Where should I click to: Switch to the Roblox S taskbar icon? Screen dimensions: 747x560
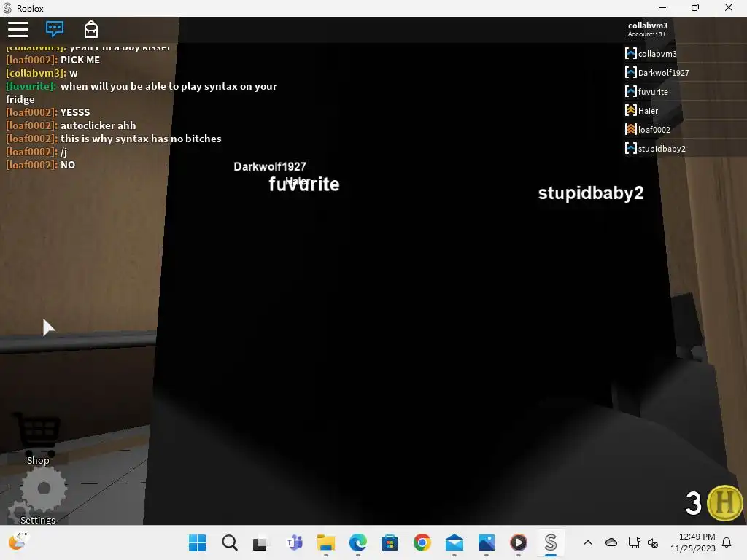click(551, 542)
